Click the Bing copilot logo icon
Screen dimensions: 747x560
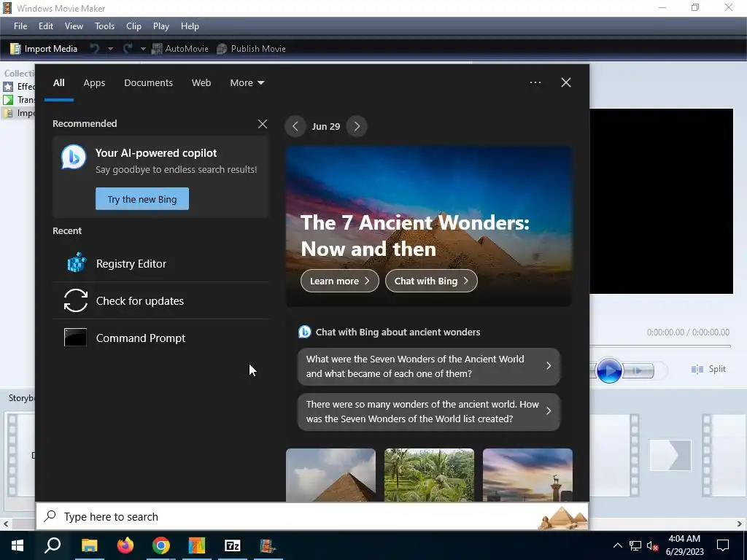[74, 157]
